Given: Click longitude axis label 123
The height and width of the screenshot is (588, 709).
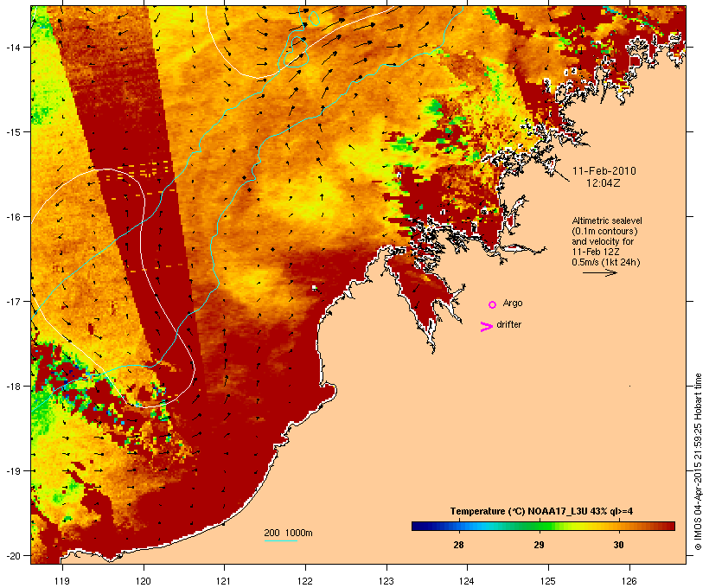Looking at the screenshot, I should [386, 581].
